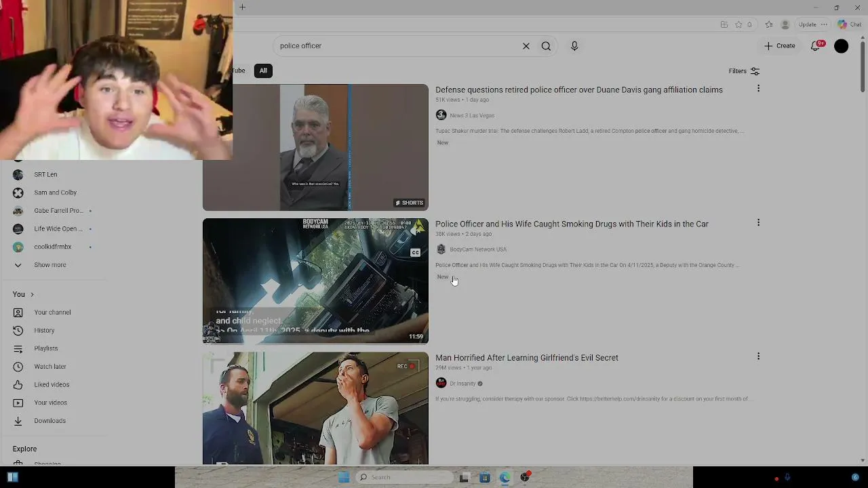Viewport: 868px width, 488px height.
Task: Click the browser split screen icon
Action: 724,24
